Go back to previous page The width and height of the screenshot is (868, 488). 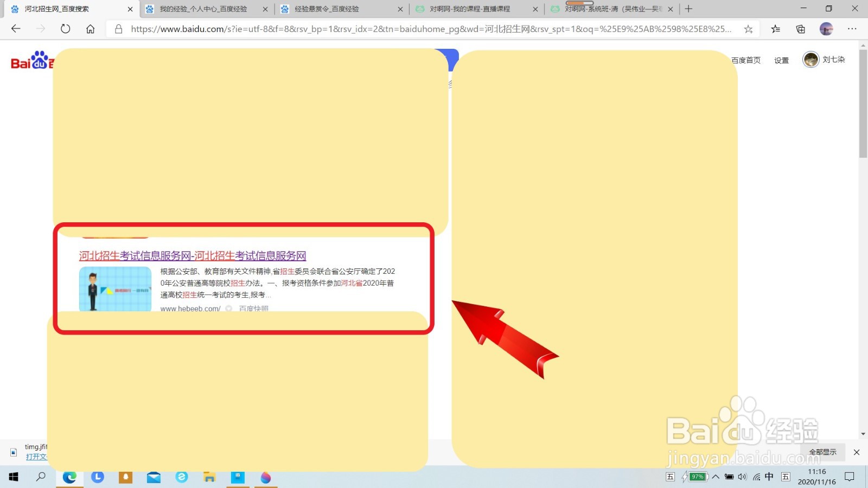coord(16,29)
